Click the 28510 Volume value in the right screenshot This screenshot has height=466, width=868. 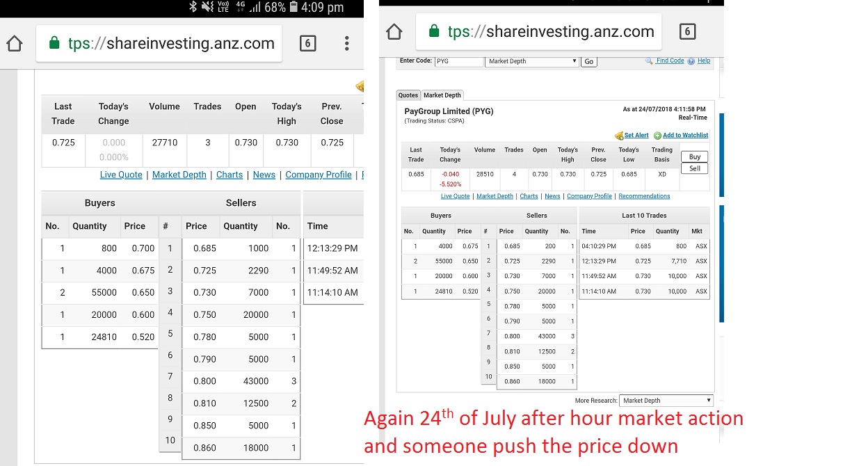point(484,174)
